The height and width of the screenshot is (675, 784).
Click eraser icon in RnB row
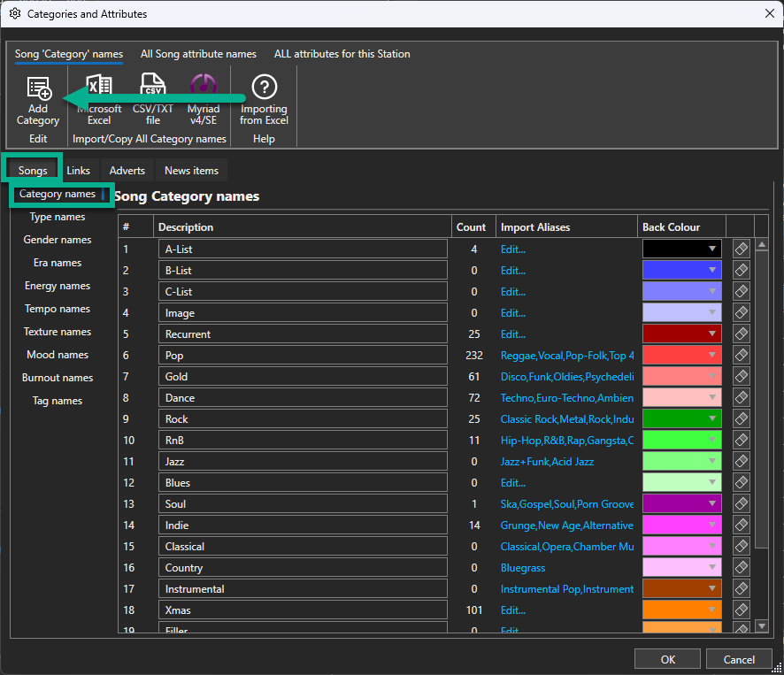coord(741,440)
